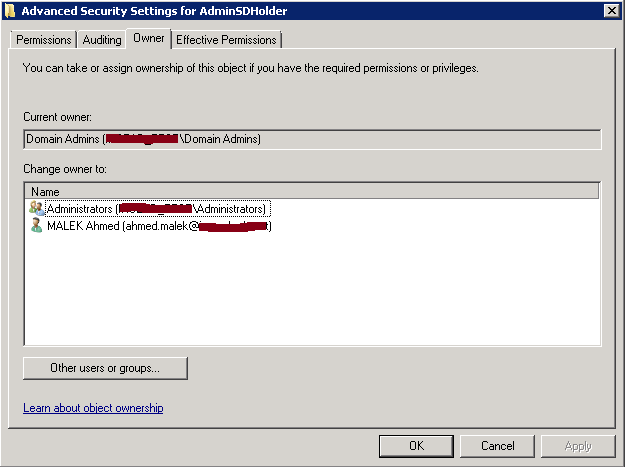This screenshot has width=625, height=467.
Task: Close the Advanced Security Settings dialog
Action: click(611, 11)
